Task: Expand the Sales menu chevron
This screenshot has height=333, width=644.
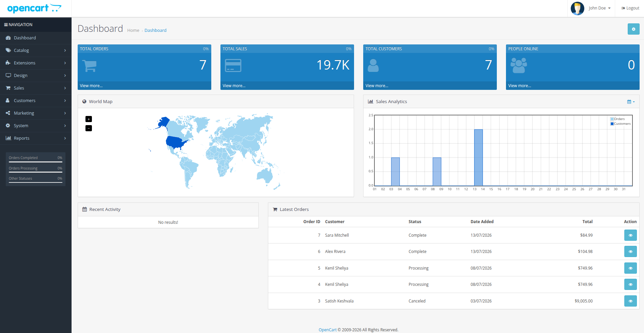Action: pyautogui.click(x=65, y=88)
